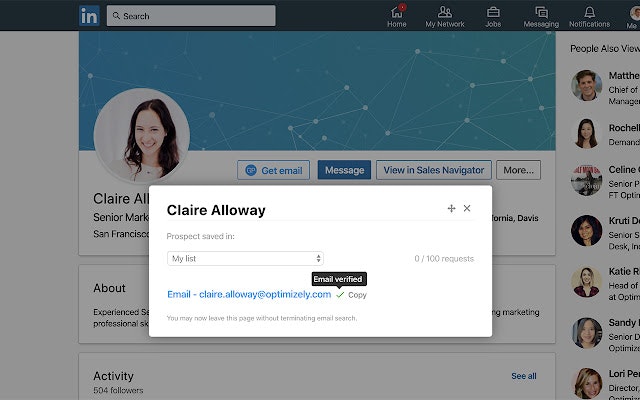The image size is (640, 400).
Task: Click inside the LinkedIn search field
Action: (x=191, y=16)
